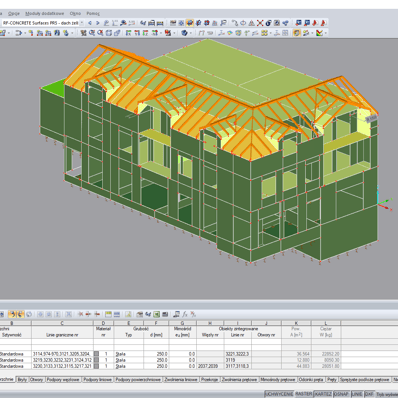398x398 pixels.
Task: Open the RF-CONCRETE Surfaces load case dropdown
Action: pyautogui.click(x=81, y=23)
